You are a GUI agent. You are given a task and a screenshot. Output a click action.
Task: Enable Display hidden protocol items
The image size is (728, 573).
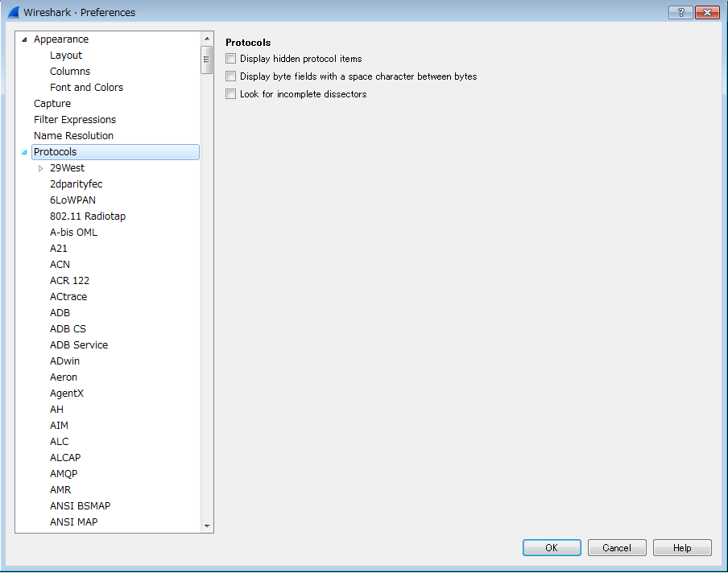pos(230,58)
